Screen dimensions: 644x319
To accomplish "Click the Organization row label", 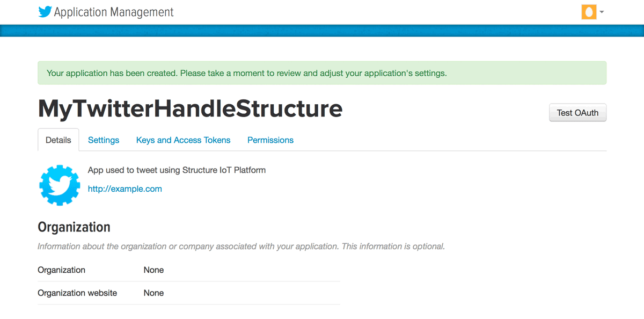I will 61,270.
